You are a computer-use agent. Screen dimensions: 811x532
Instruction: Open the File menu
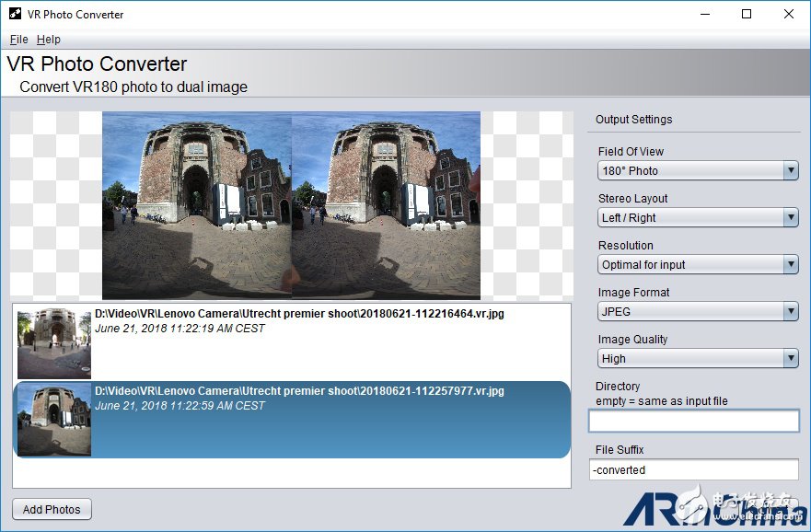17,40
